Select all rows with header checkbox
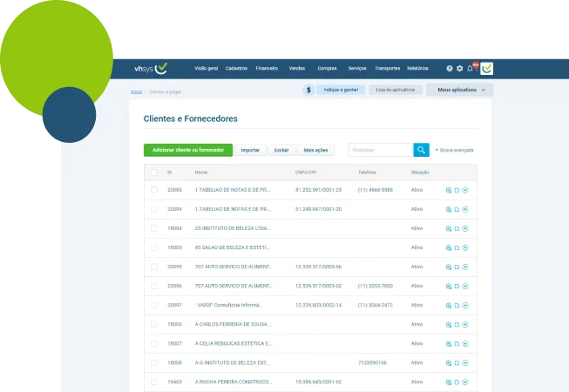 click(154, 172)
